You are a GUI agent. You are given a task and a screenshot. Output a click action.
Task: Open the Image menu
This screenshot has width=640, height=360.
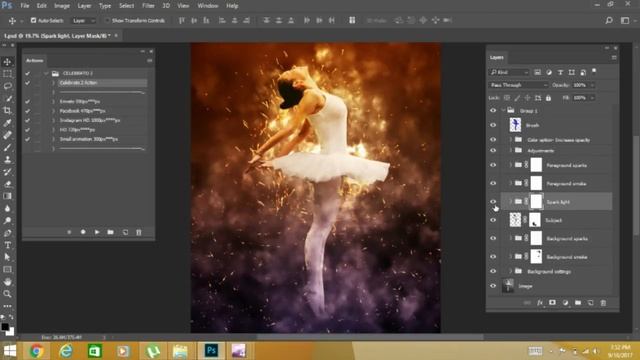pyautogui.click(x=62, y=6)
